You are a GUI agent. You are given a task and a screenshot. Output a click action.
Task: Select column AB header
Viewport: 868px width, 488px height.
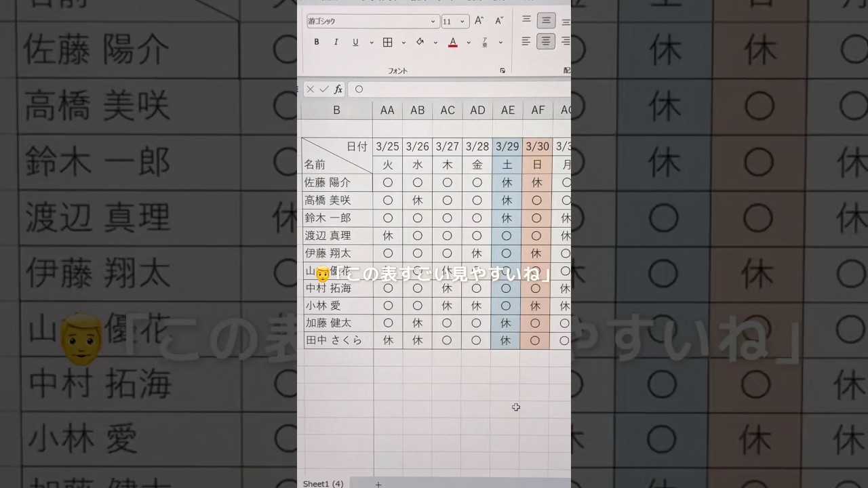click(x=418, y=110)
